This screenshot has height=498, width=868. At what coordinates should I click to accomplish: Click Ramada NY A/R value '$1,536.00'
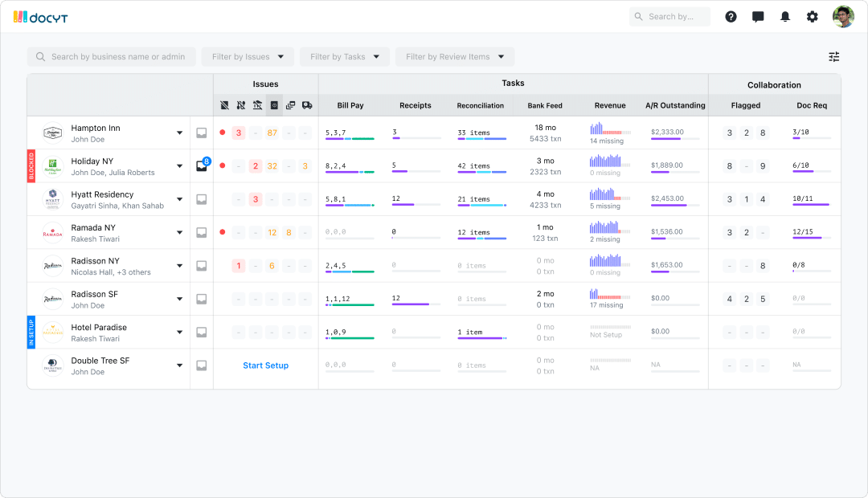666,232
